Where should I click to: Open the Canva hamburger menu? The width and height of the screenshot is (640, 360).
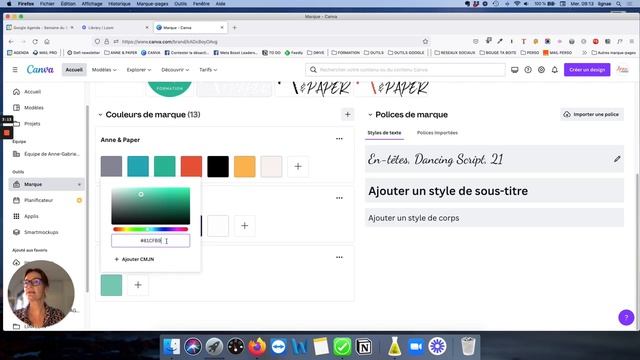15,70
